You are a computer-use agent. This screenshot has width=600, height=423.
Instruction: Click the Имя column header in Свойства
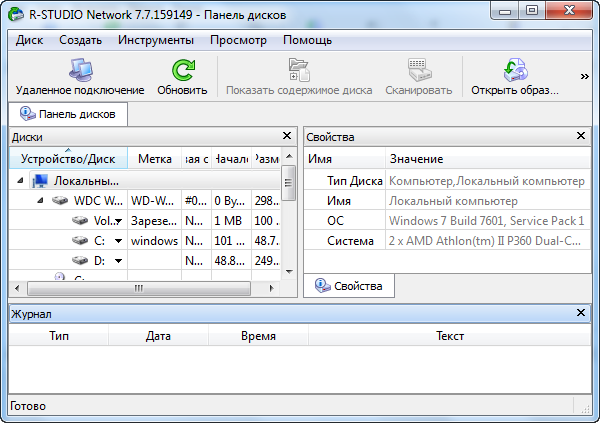tap(345, 158)
